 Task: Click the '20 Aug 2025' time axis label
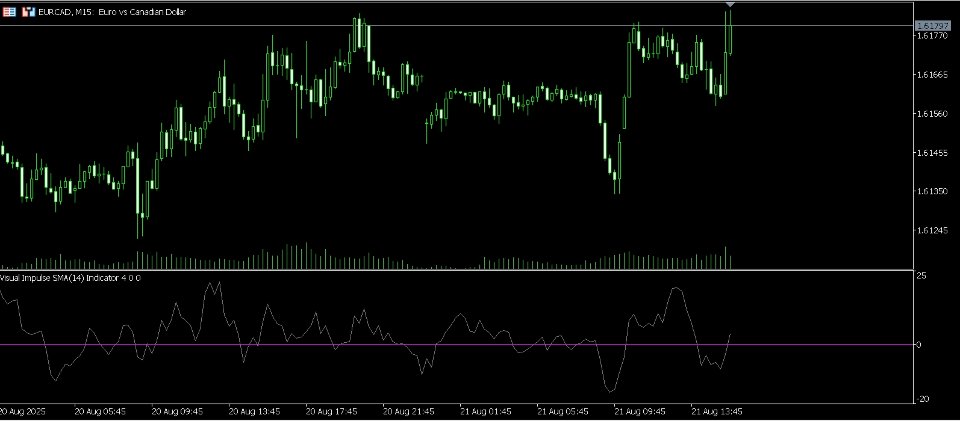[21, 411]
